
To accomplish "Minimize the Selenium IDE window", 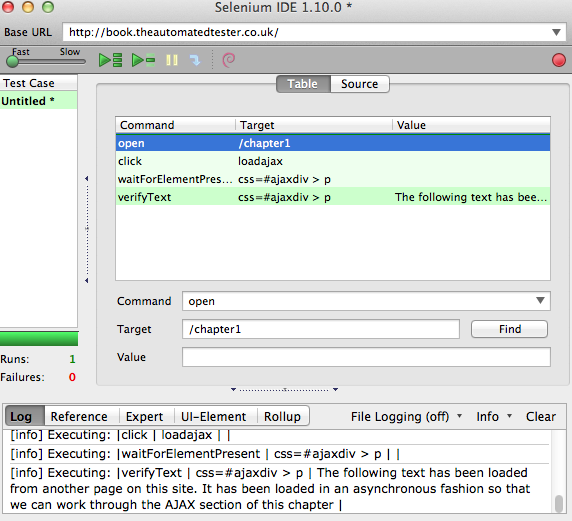I will click(x=28, y=7).
